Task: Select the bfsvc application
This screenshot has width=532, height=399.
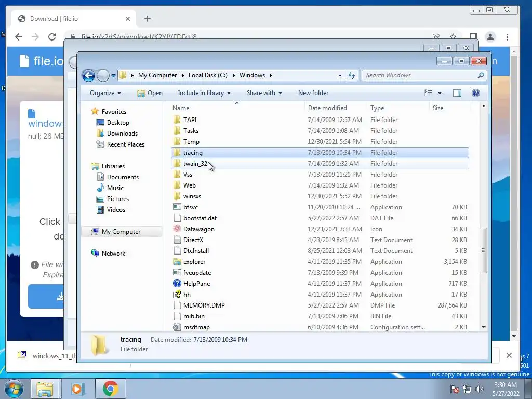Action: tap(320, 207)
